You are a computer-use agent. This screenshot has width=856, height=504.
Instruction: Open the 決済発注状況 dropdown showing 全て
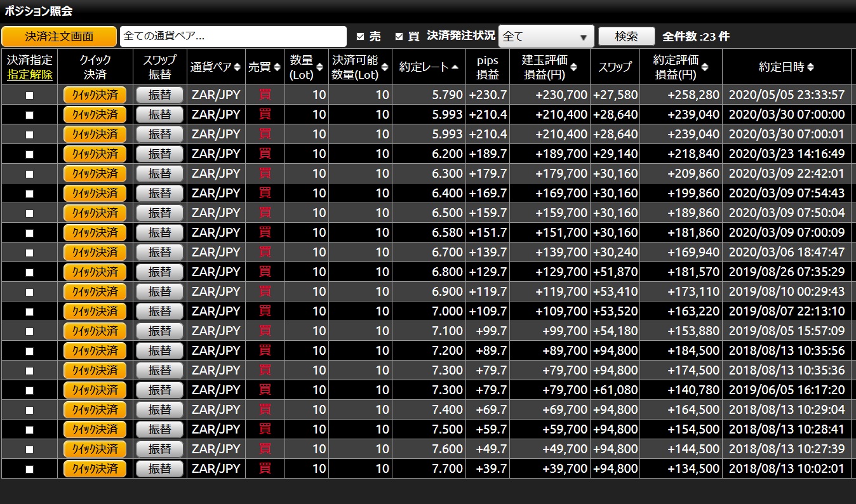(x=545, y=37)
